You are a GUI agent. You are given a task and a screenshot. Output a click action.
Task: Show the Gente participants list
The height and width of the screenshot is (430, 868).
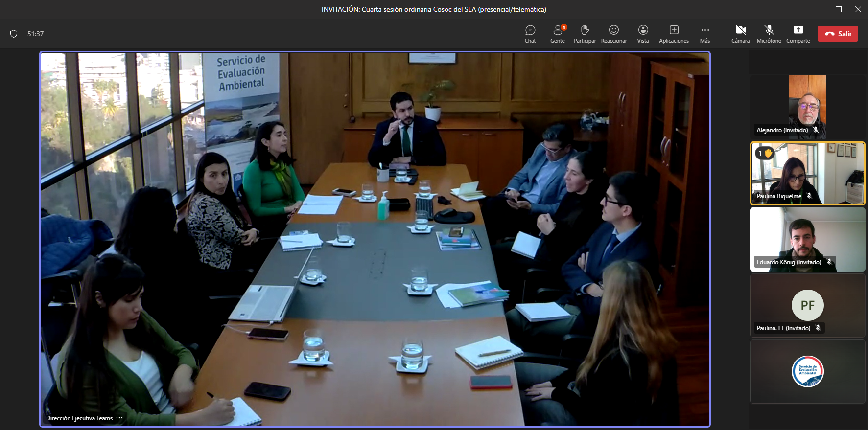[x=557, y=34]
